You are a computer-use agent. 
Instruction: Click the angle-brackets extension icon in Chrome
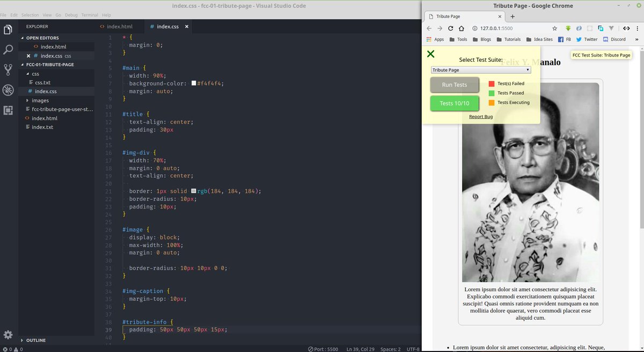pyautogui.click(x=626, y=28)
